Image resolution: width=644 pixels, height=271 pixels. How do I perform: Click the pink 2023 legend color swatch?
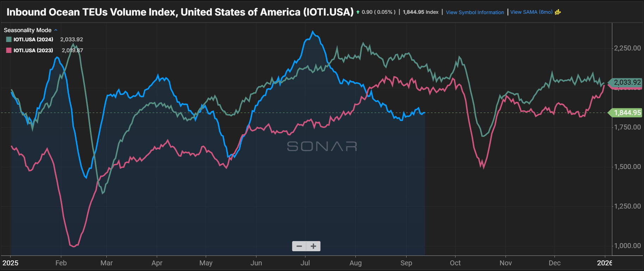(9, 50)
